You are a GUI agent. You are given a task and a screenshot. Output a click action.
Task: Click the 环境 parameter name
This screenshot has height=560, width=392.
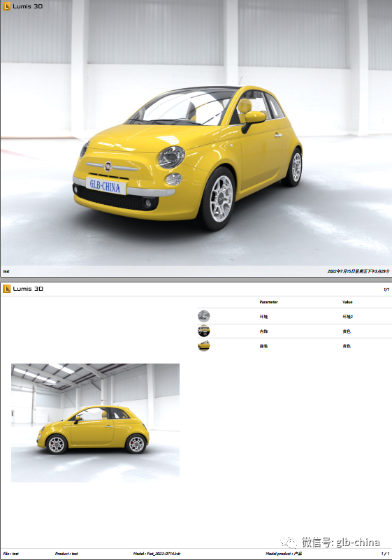click(263, 317)
